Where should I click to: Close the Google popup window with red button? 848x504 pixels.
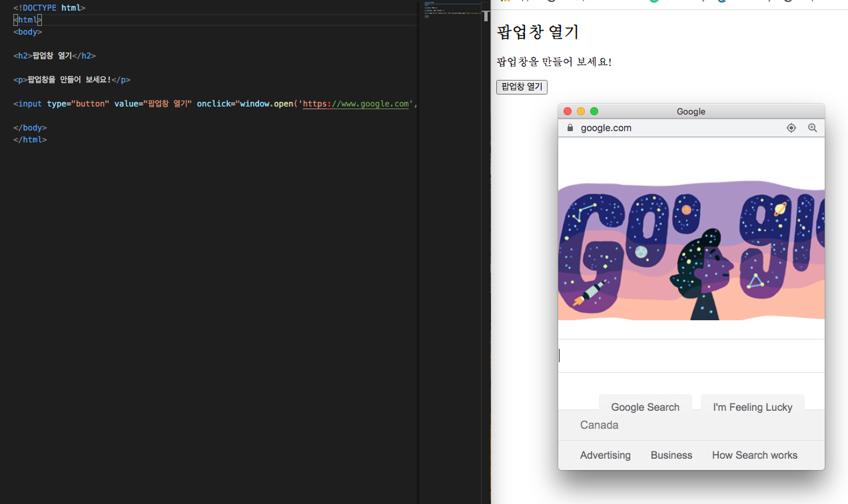click(x=568, y=111)
